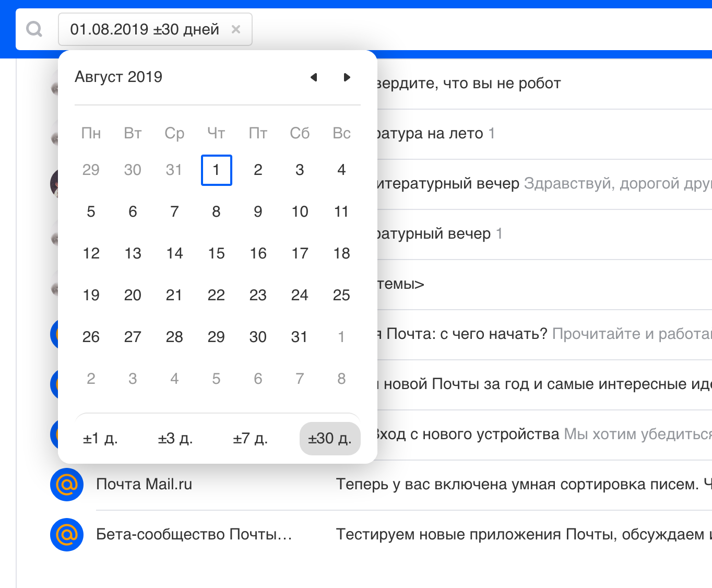Screen dimensions: 712x588
Task: Pick August 31 in the calendar
Action: click(x=300, y=337)
